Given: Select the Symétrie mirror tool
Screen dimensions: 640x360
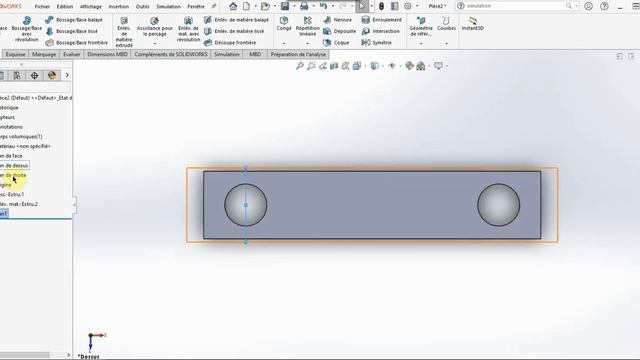Looking at the screenshot, I should point(376,42).
